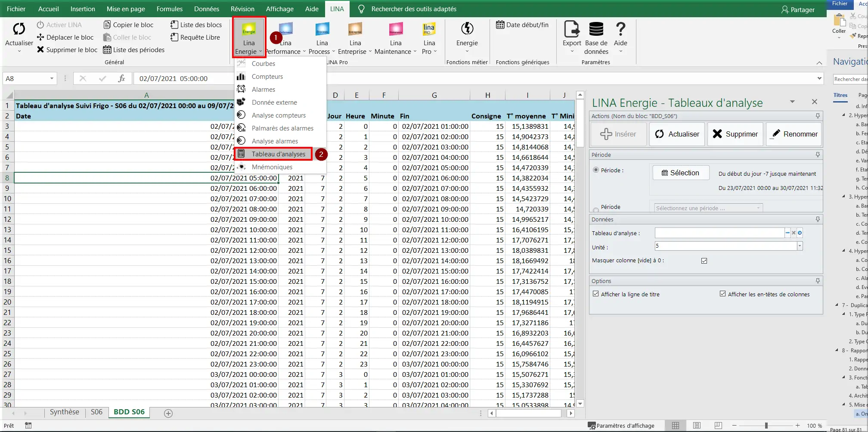Select Courbes menu entry

point(263,63)
